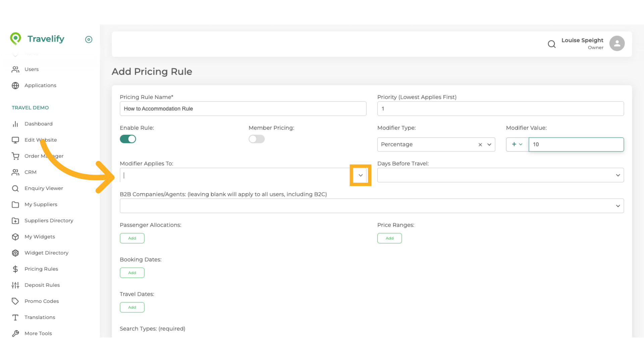Open My Widgets cube icon
Image resolution: width=644 pixels, height=362 pixels.
point(15,237)
